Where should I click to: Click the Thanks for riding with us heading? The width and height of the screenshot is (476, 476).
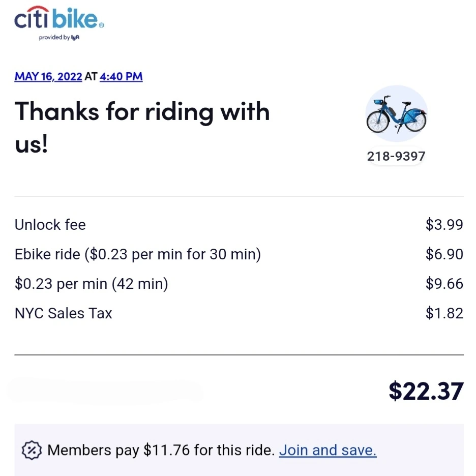click(x=142, y=127)
